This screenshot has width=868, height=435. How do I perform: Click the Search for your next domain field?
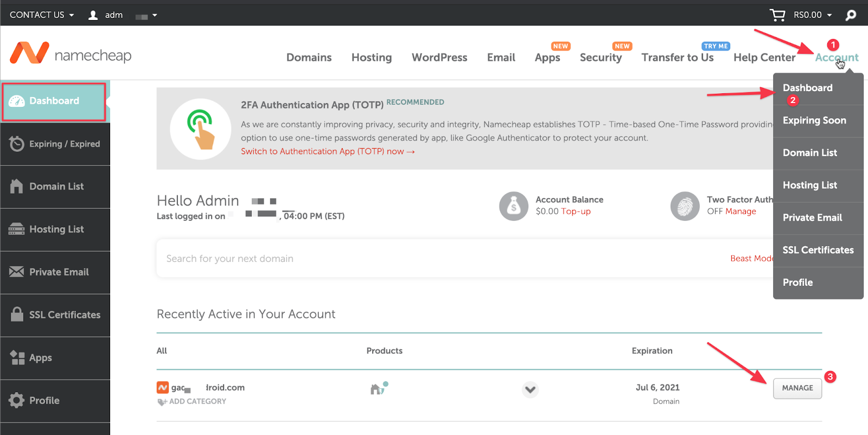(x=464, y=259)
